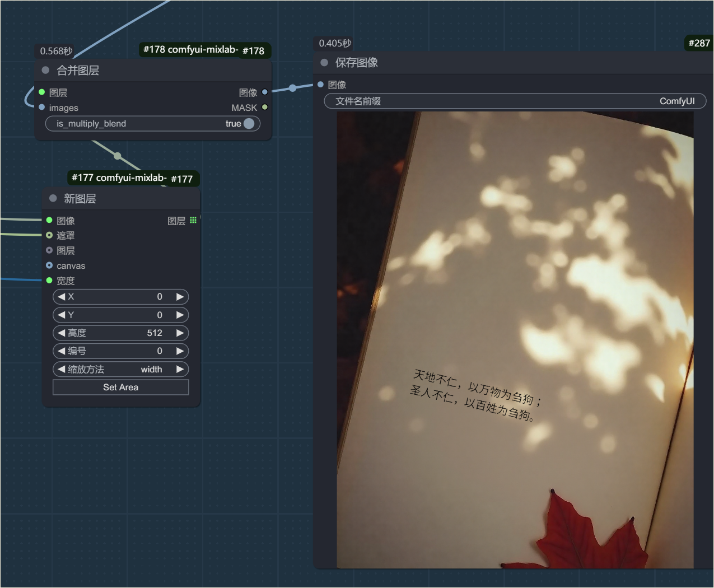
Task: Select next 缩放方法 option with right arrow
Action: click(x=180, y=369)
